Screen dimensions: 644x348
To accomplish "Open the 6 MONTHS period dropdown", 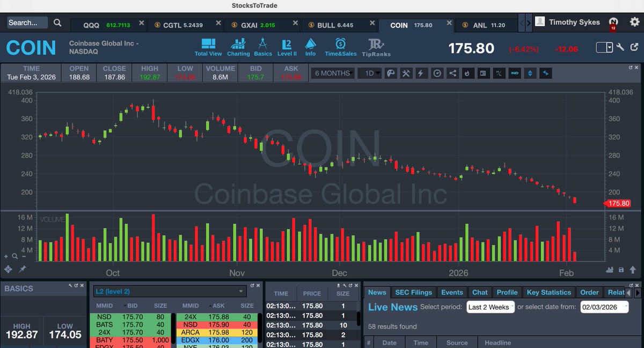I will click(333, 73).
